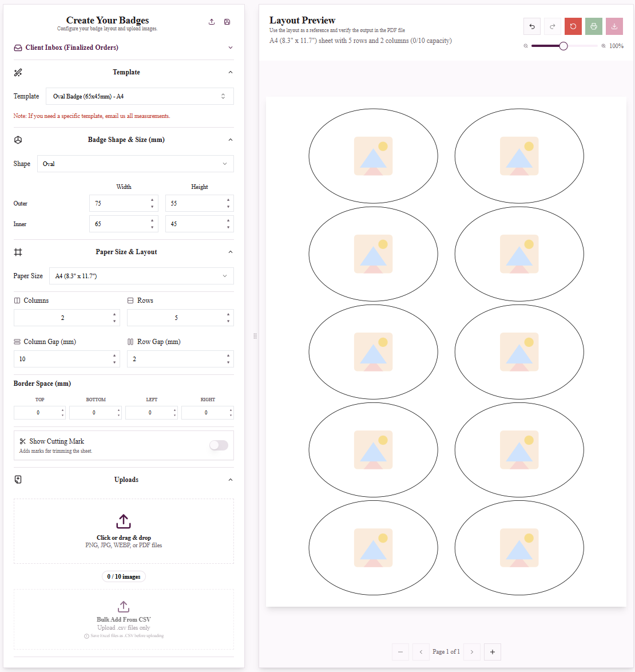The width and height of the screenshot is (635, 672).
Task: Click the remove page minus button
Action: (400, 652)
